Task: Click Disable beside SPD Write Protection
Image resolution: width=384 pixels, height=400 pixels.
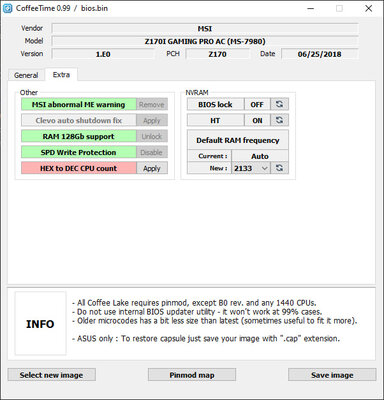Action: point(152,152)
